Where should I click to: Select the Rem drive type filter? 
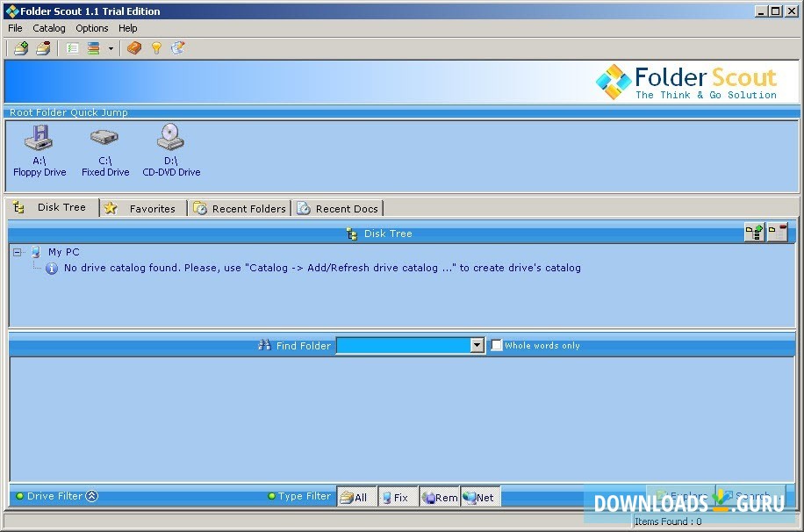click(440, 497)
